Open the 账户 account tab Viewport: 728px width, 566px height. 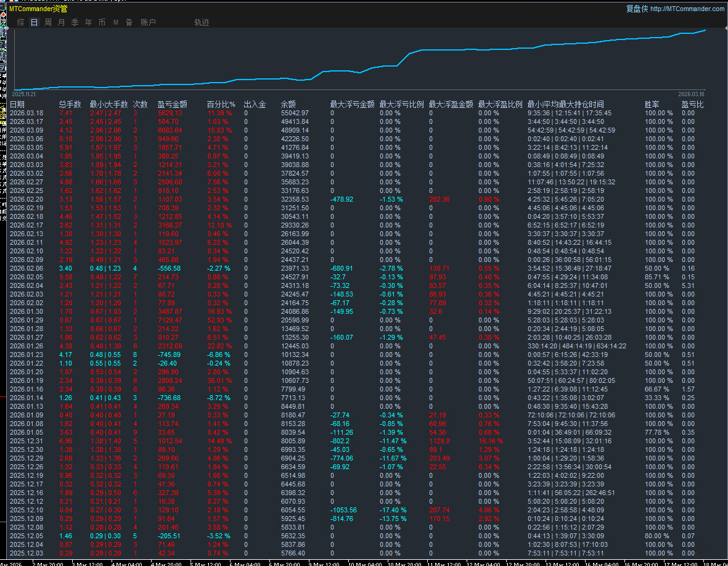click(148, 22)
